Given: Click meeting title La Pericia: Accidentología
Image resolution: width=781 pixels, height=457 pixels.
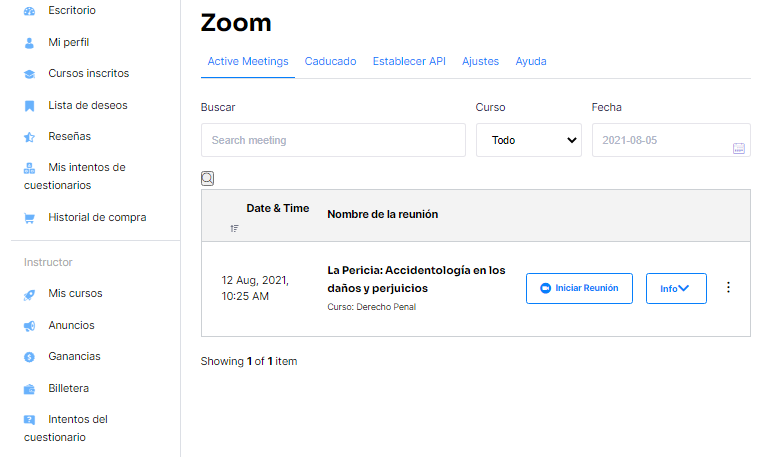Looking at the screenshot, I should pos(416,279).
